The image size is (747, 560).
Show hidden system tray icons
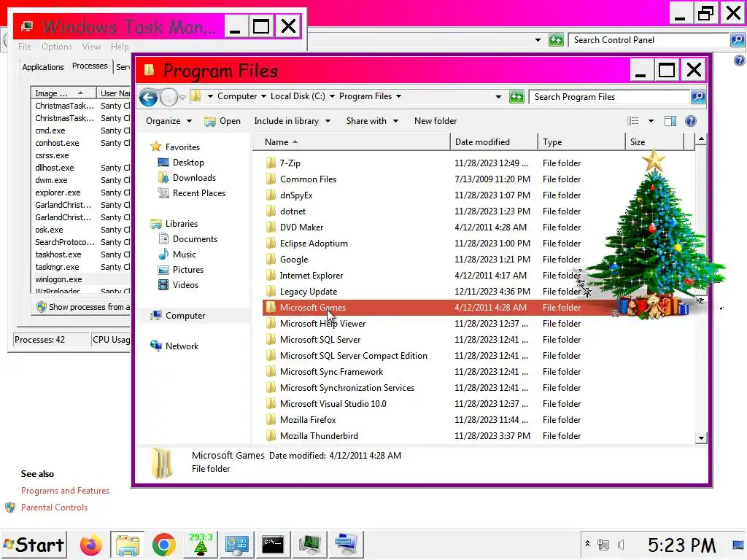pyautogui.click(x=587, y=544)
